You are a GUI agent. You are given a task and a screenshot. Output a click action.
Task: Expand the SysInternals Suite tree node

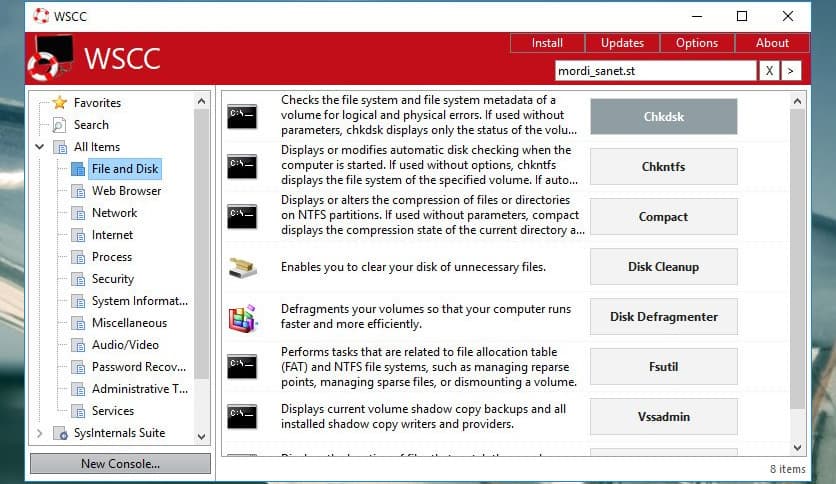(x=39, y=433)
